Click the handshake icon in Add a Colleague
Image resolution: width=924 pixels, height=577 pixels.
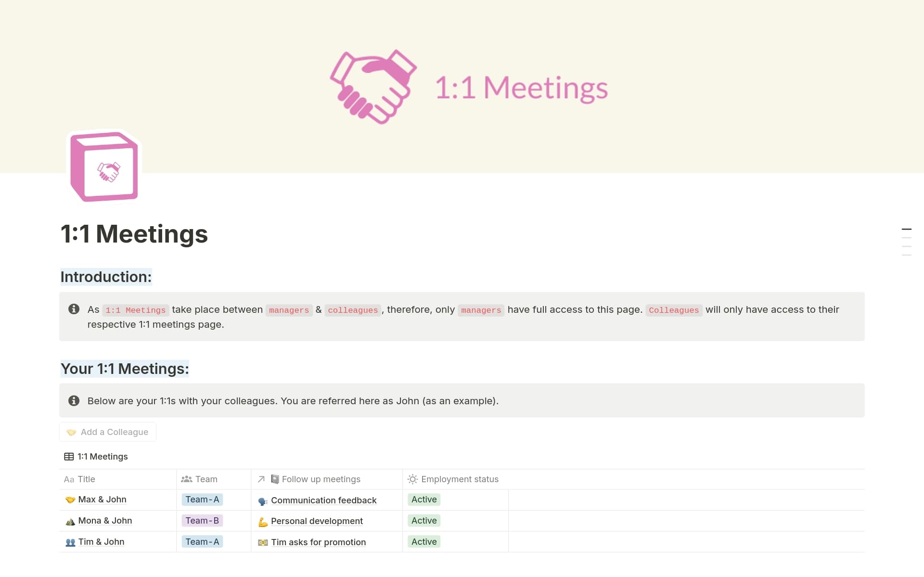[x=71, y=432]
